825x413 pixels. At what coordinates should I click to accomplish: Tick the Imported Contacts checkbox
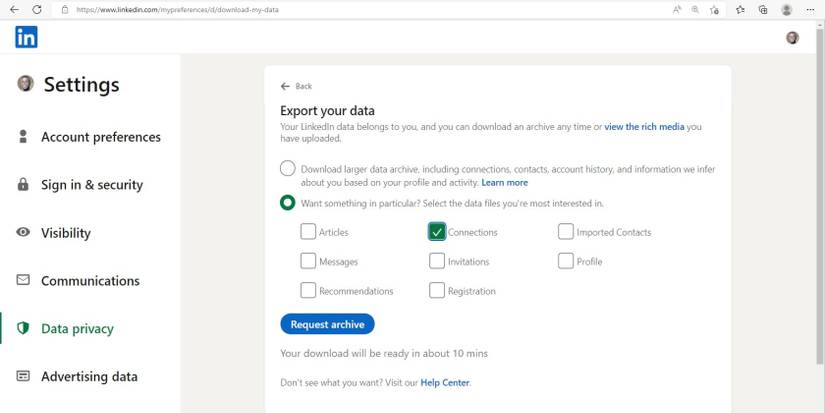566,232
